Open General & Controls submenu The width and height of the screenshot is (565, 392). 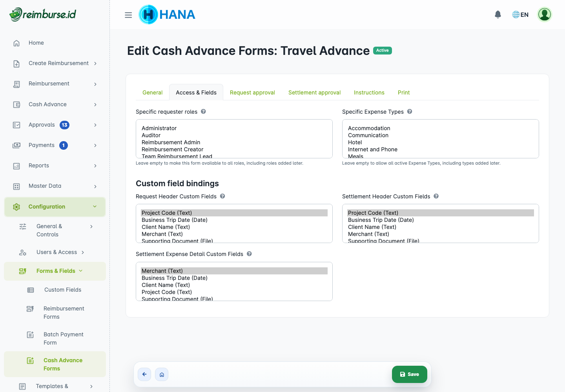point(55,230)
